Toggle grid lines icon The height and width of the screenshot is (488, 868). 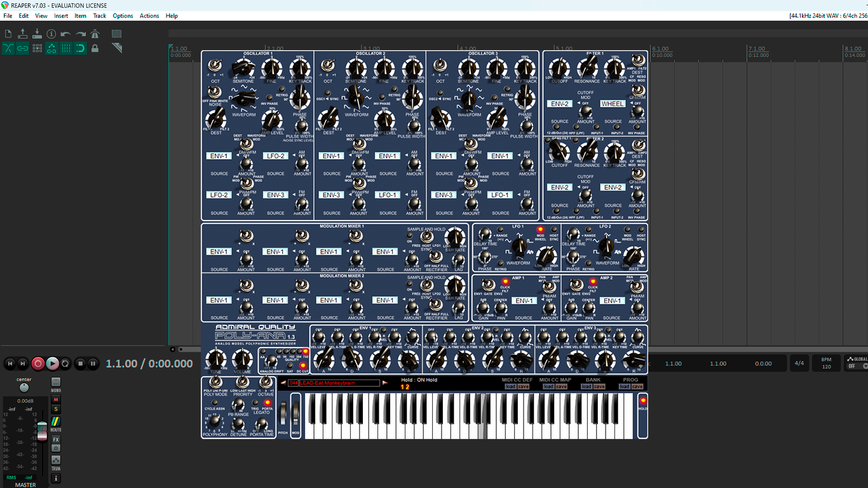coord(66,48)
